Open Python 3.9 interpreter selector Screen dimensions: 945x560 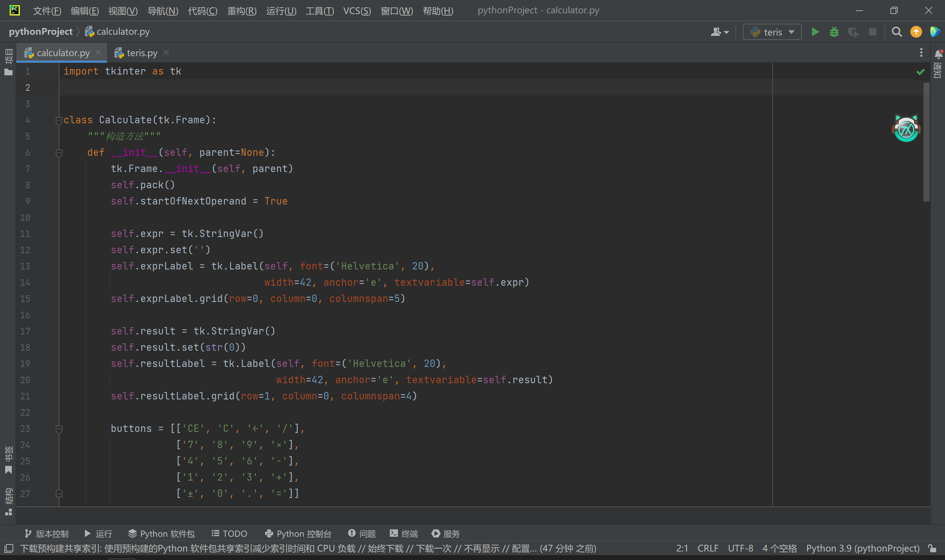[862, 548]
